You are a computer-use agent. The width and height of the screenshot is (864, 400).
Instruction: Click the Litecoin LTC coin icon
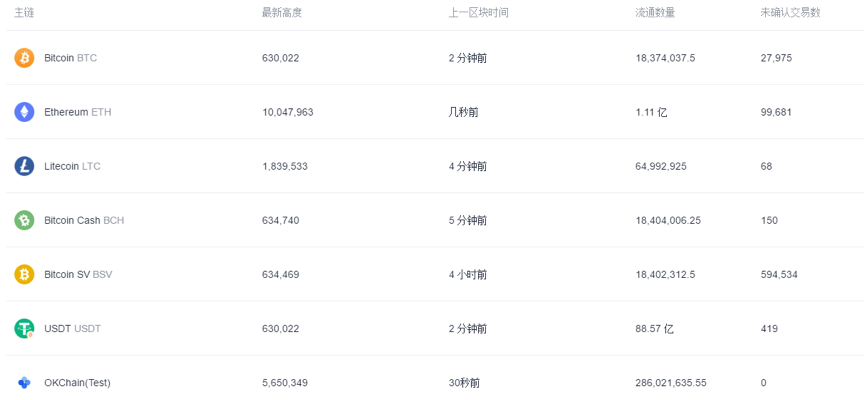(x=24, y=166)
